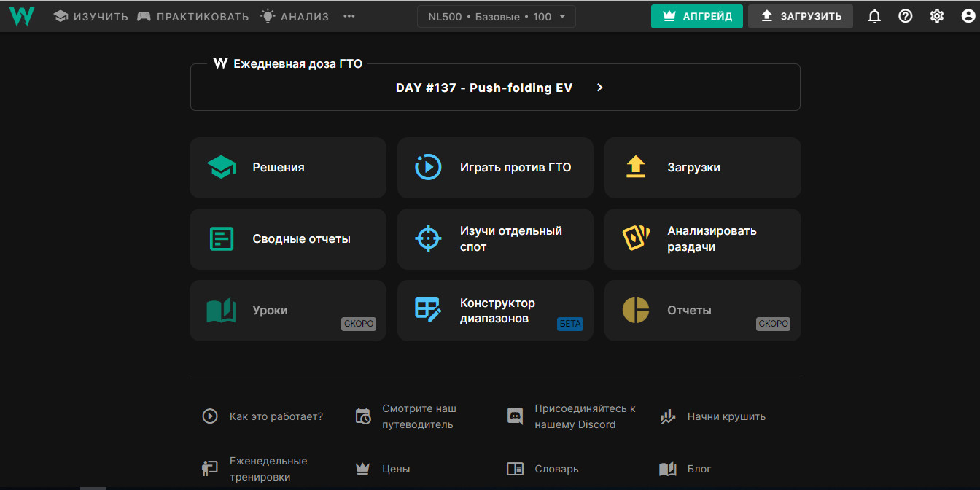Click the Discord icon
This screenshot has height=490, width=980.
[x=515, y=416]
